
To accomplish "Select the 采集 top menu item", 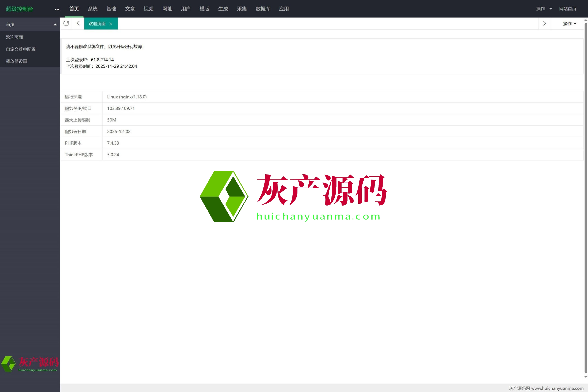I will 241,9.
